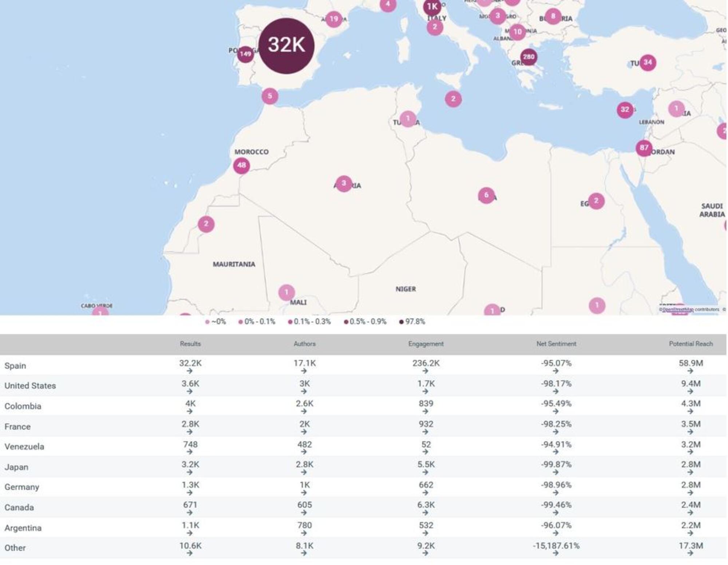Click arrow under France authors 2K
Screen dimensions: 728x565
[x=304, y=432]
